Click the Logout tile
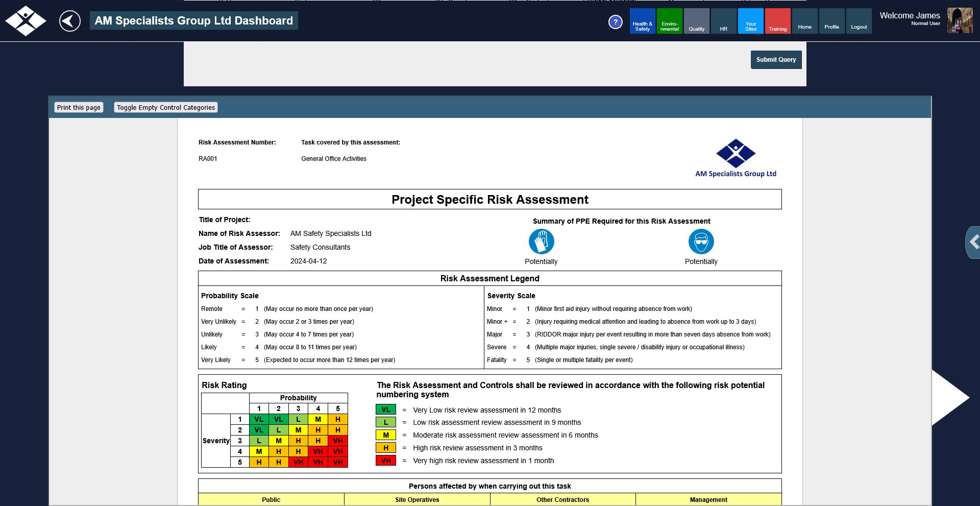This screenshot has width=980, height=506. coord(859,21)
